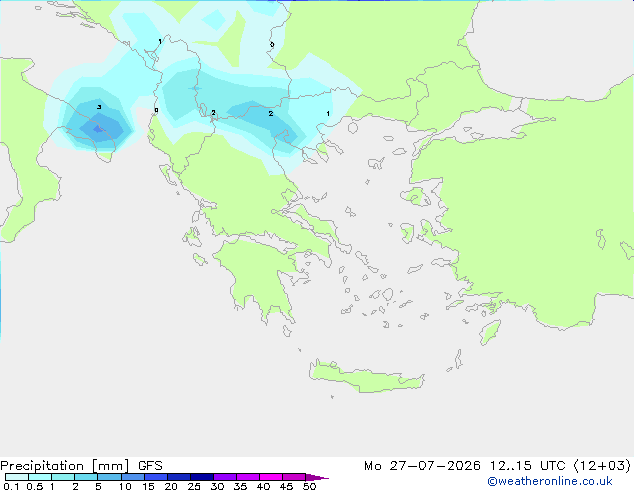Click the precipitation value '3' over Italy
634x490 pixels.
point(99,107)
